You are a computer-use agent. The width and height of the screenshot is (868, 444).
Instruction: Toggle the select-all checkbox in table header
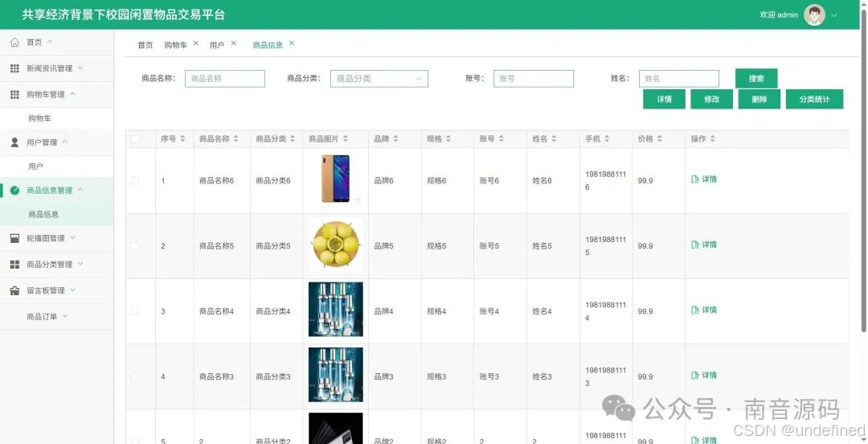point(135,139)
